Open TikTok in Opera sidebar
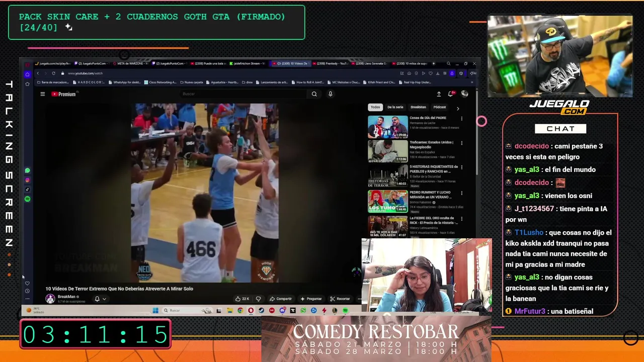The width and height of the screenshot is (644, 362). point(27,190)
